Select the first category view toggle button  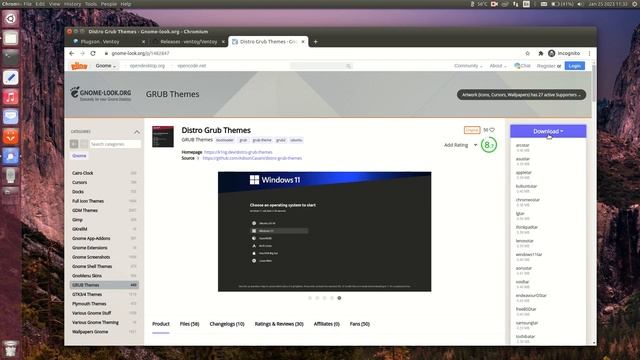[x=74, y=144]
